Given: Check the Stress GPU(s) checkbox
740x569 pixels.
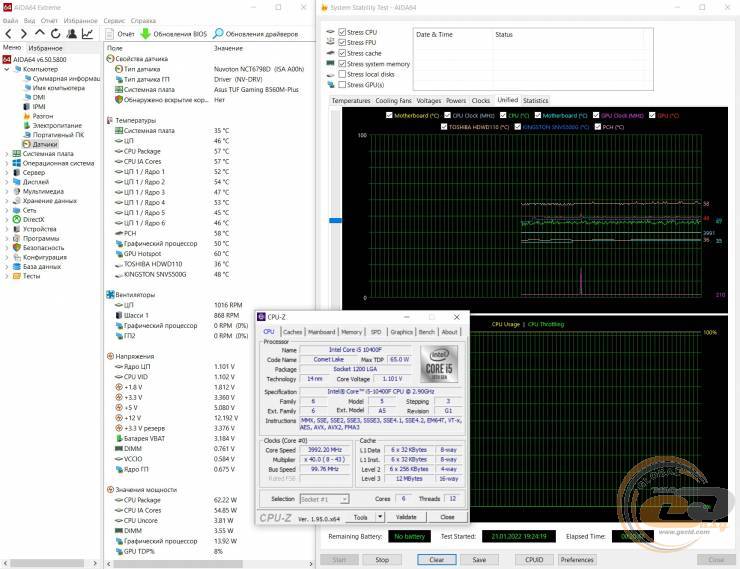Looking at the screenshot, I should (343, 85).
